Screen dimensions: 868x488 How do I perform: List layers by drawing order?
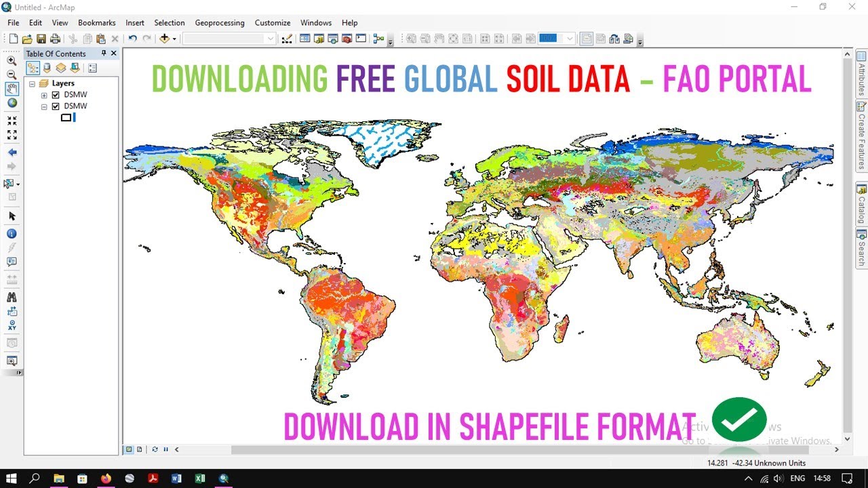(x=33, y=68)
